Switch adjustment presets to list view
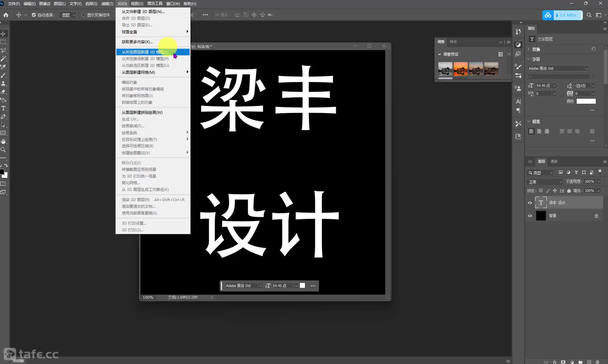The width and height of the screenshot is (608, 364). [501, 54]
